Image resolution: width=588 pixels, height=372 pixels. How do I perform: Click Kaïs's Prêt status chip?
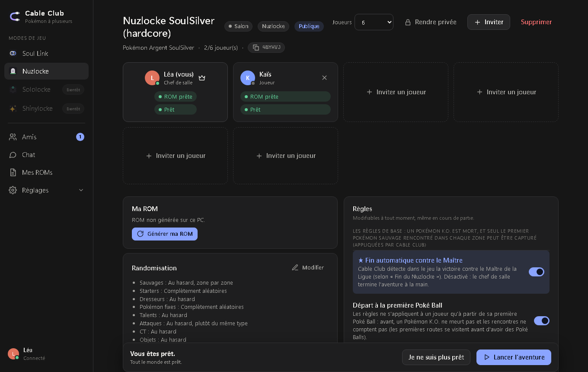pyautogui.click(x=285, y=110)
